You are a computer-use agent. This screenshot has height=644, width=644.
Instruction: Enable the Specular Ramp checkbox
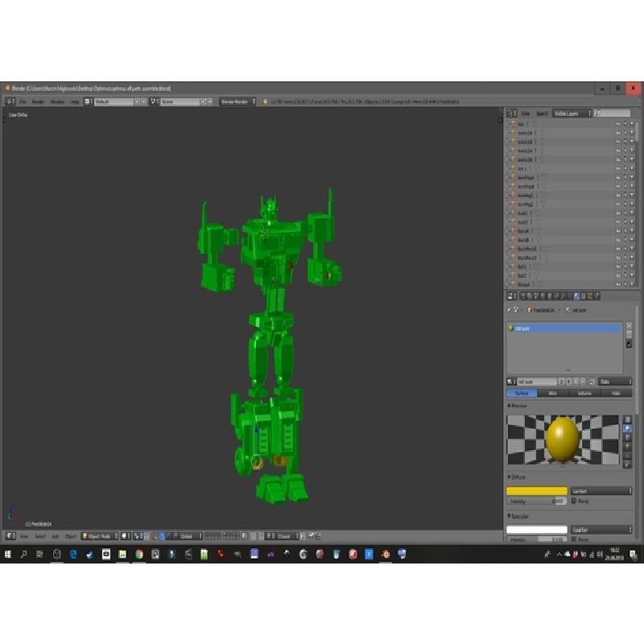(574, 539)
